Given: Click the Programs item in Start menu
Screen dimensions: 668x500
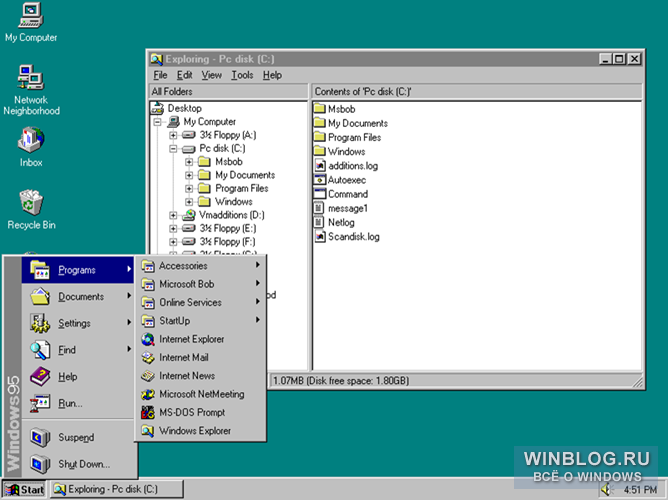Looking at the screenshot, I should 78,270.
